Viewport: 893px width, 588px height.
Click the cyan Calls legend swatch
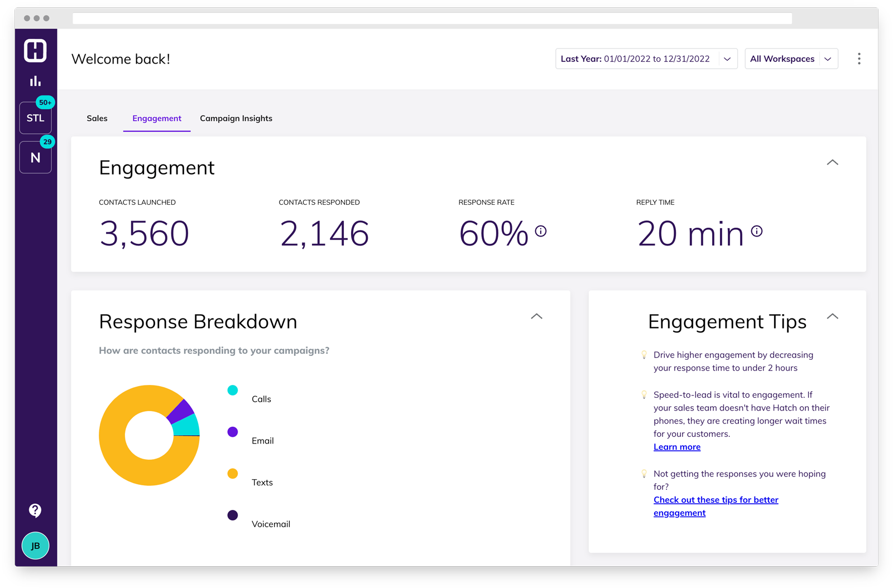click(233, 391)
